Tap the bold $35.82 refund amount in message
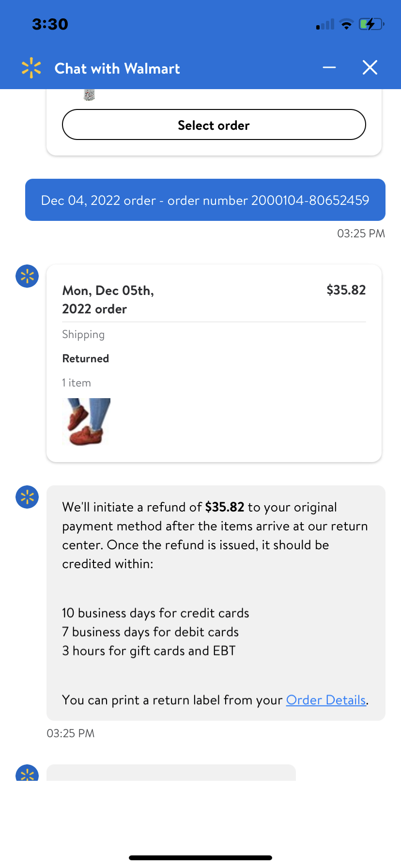The height and width of the screenshot is (868, 401). 225,507
